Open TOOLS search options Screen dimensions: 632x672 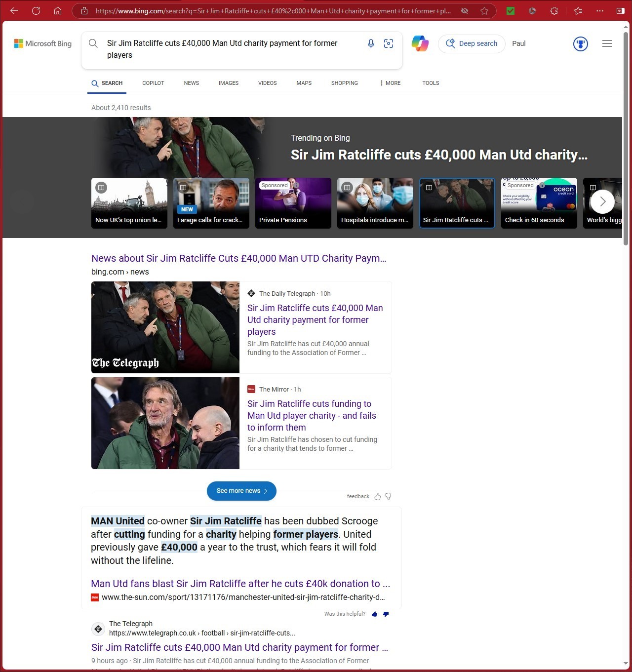coord(431,83)
